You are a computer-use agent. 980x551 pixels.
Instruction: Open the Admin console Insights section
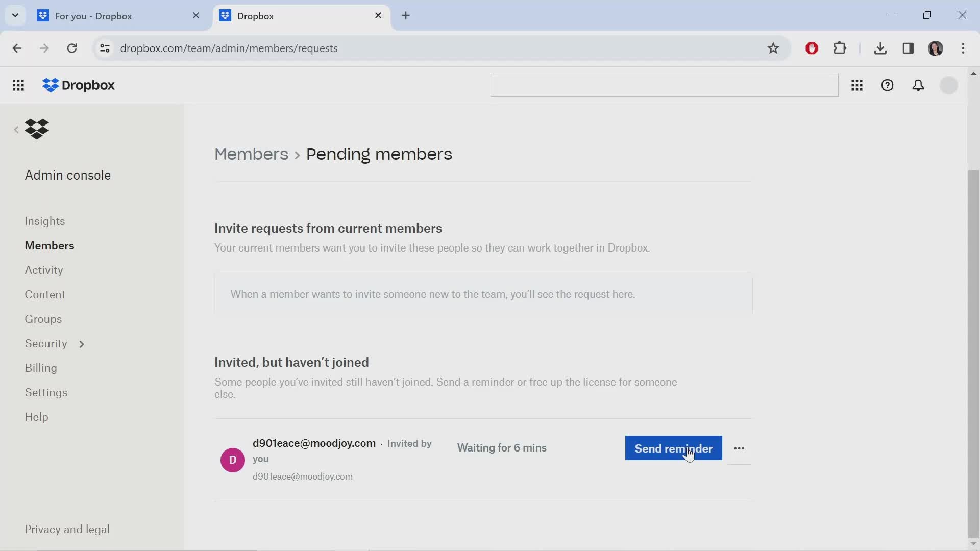(44, 221)
